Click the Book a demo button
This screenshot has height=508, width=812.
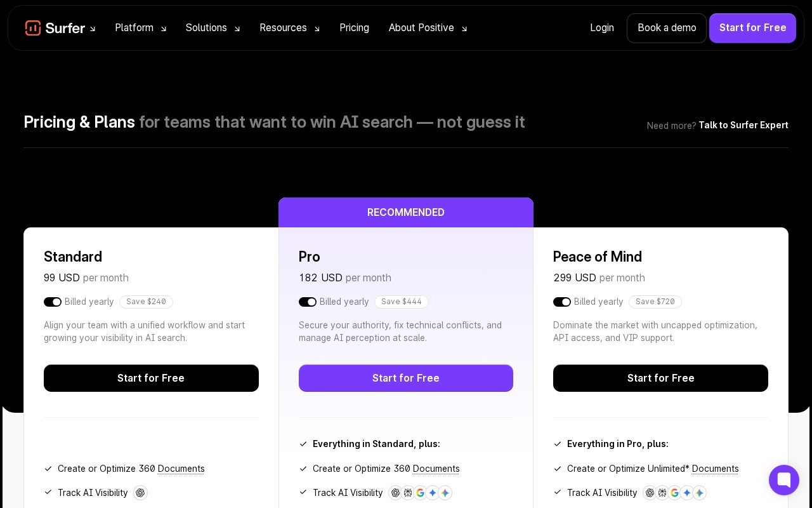(667, 28)
